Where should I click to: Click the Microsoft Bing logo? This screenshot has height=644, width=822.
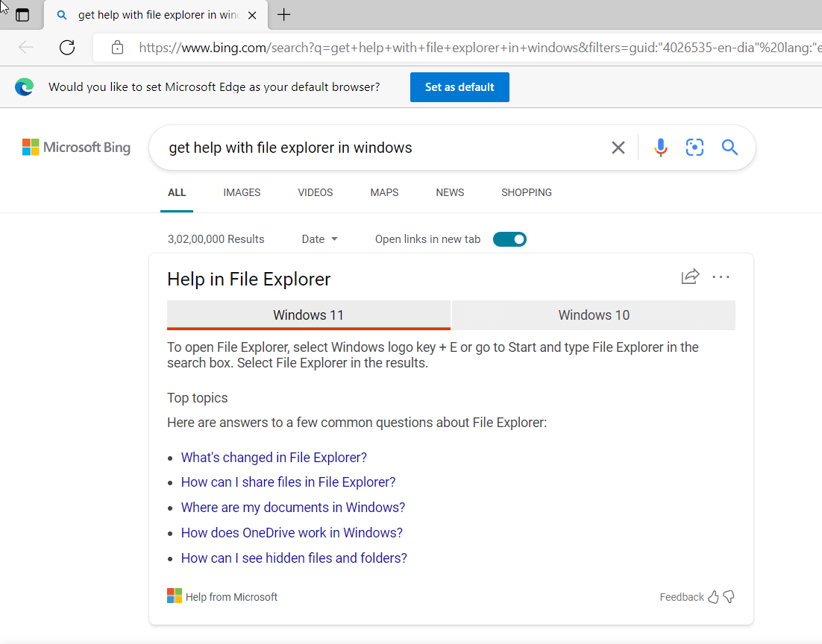(76, 147)
